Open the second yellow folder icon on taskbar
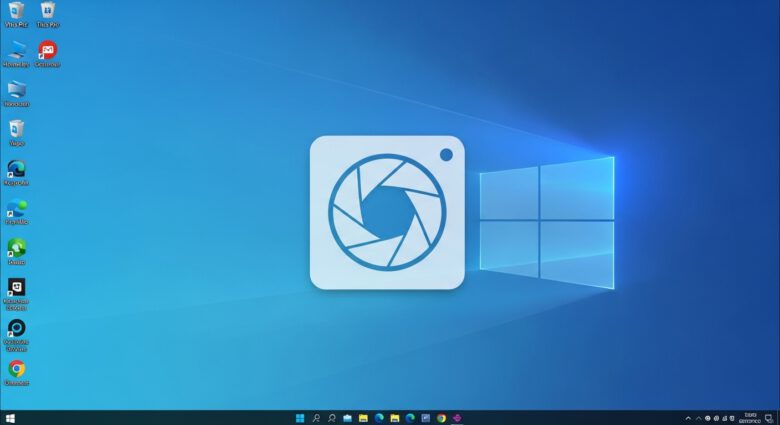The width and height of the screenshot is (780, 425). click(x=394, y=418)
